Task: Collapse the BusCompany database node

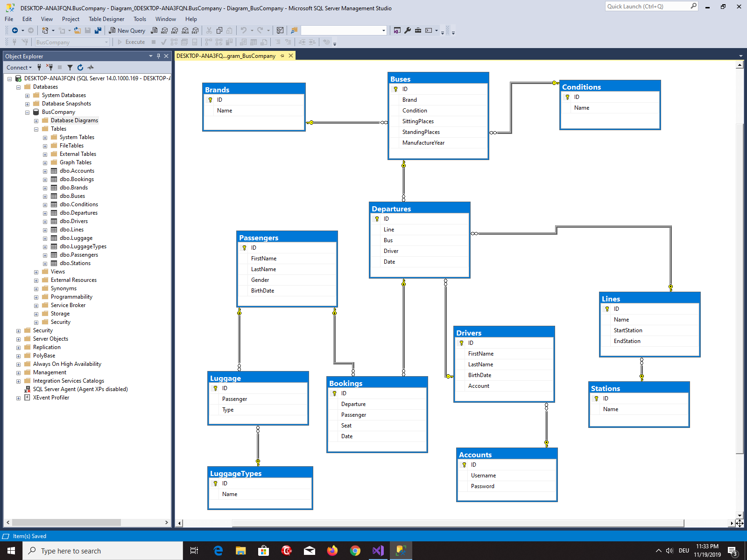Action: click(27, 112)
